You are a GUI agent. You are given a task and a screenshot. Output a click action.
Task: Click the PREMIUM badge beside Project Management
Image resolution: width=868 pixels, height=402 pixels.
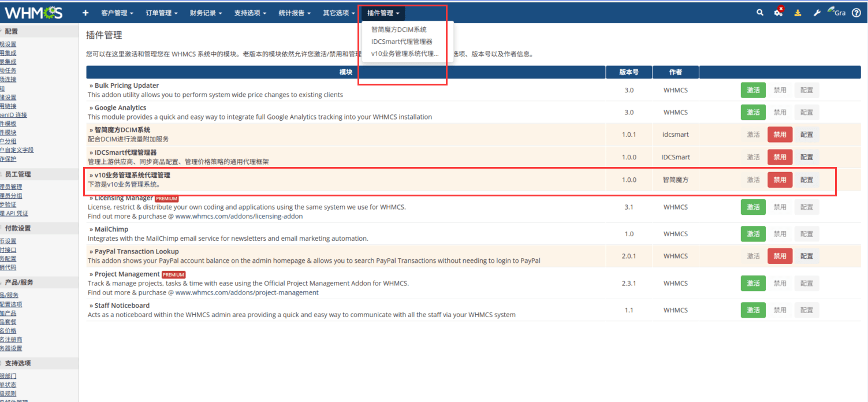coord(173,274)
